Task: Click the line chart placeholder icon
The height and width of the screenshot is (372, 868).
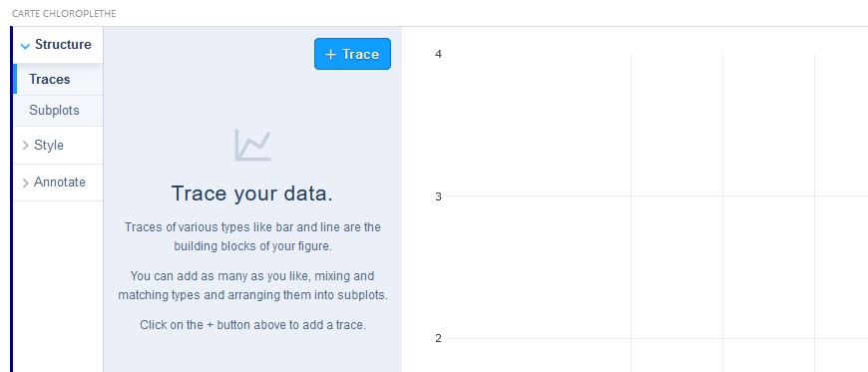Action: [x=252, y=145]
